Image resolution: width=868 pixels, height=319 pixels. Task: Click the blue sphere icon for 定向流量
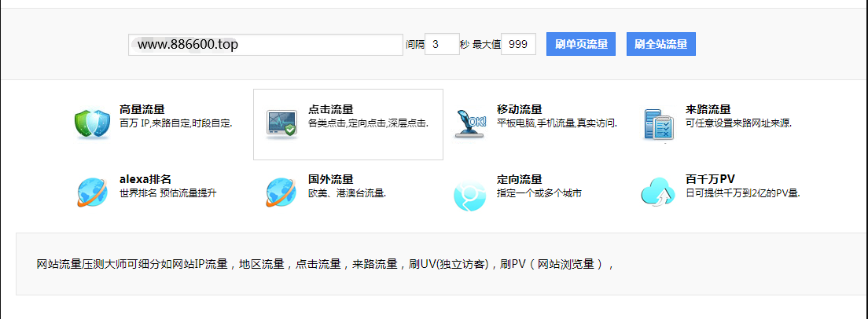click(469, 195)
